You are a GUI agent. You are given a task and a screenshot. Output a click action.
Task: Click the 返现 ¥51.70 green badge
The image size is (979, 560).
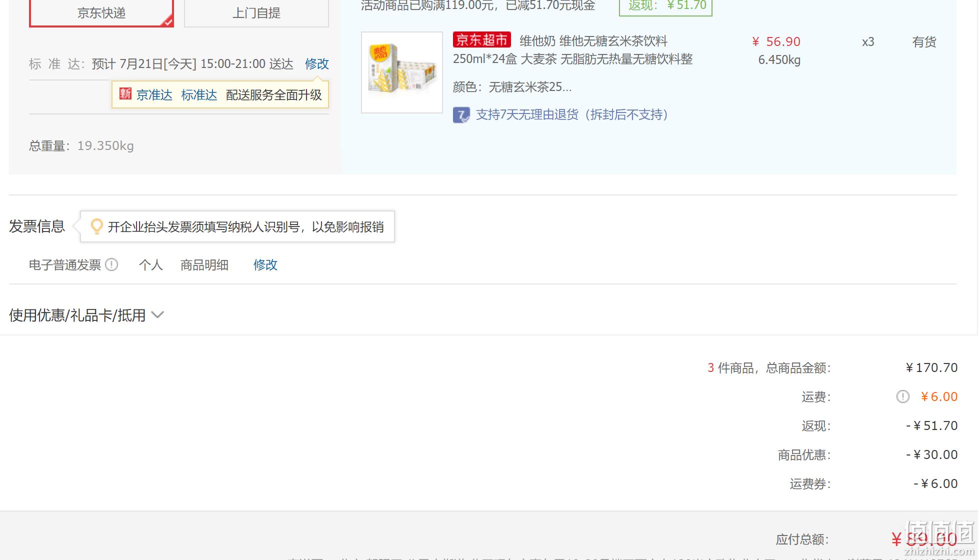666,6
